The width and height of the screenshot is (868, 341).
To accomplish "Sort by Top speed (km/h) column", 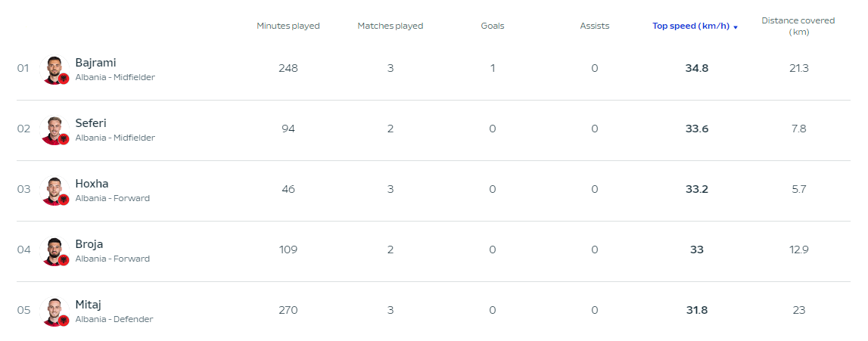I will pos(691,26).
